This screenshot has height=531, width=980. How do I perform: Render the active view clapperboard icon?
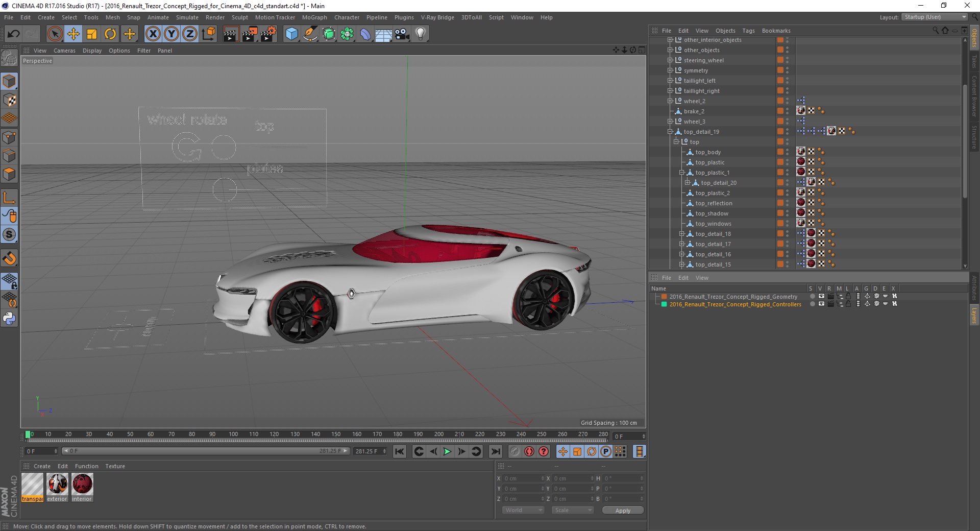tap(231, 34)
